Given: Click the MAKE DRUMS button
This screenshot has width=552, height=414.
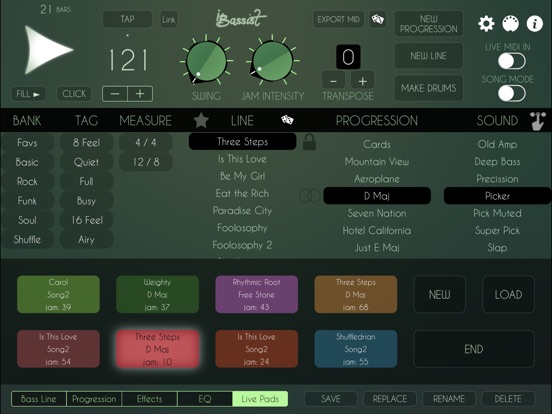Looking at the screenshot, I should point(428,88).
